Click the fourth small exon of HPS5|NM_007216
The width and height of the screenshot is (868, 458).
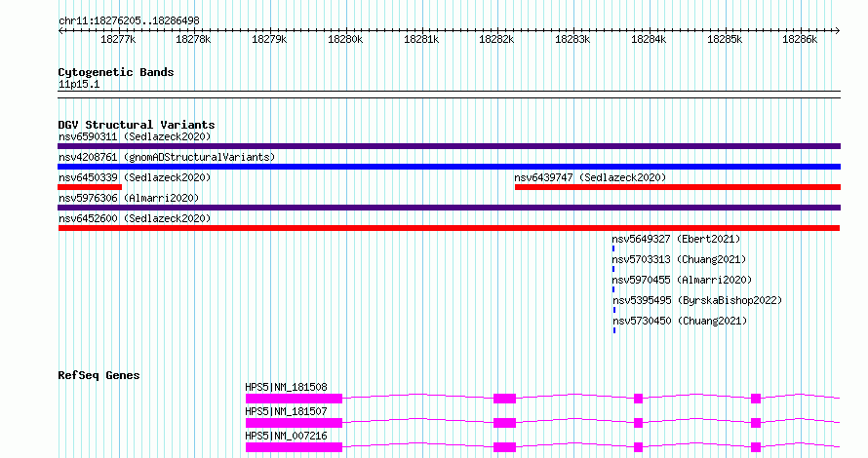pos(756,447)
